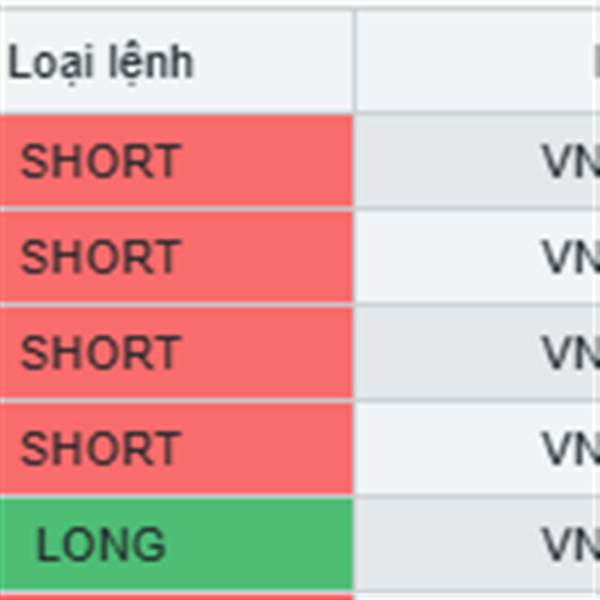600x600 pixels.
Task: Click divider between the two header columns
Action: pyautogui.click(x=354, y=61)
